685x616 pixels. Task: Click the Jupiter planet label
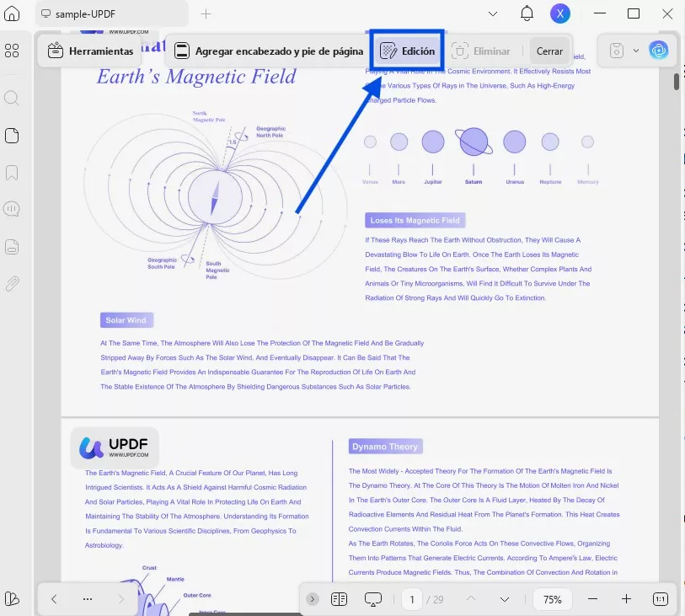click(433, 182)
